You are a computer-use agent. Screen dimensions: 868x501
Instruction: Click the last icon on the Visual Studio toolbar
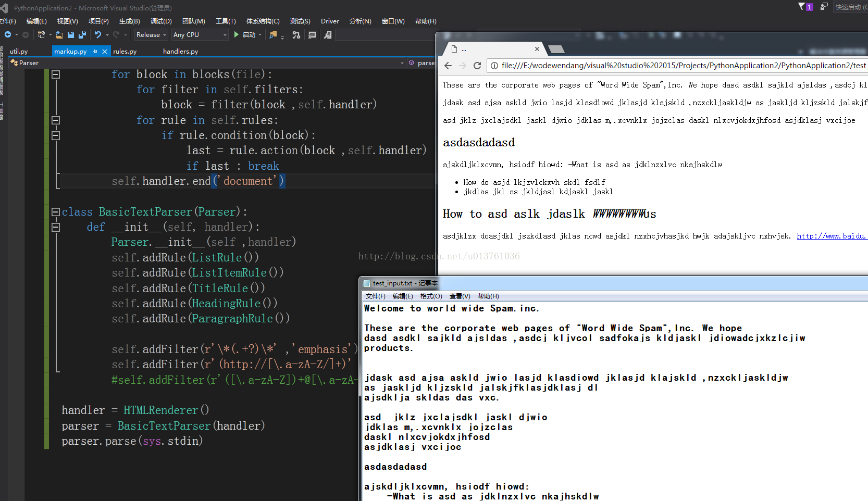point(328,35)
